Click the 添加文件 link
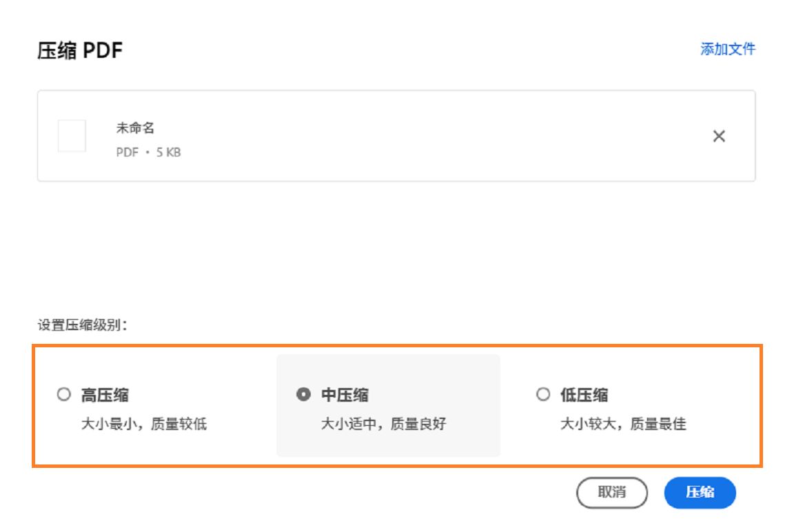This screenshot has height=532, width=794. pyautogui.click(x=728, y=50)
